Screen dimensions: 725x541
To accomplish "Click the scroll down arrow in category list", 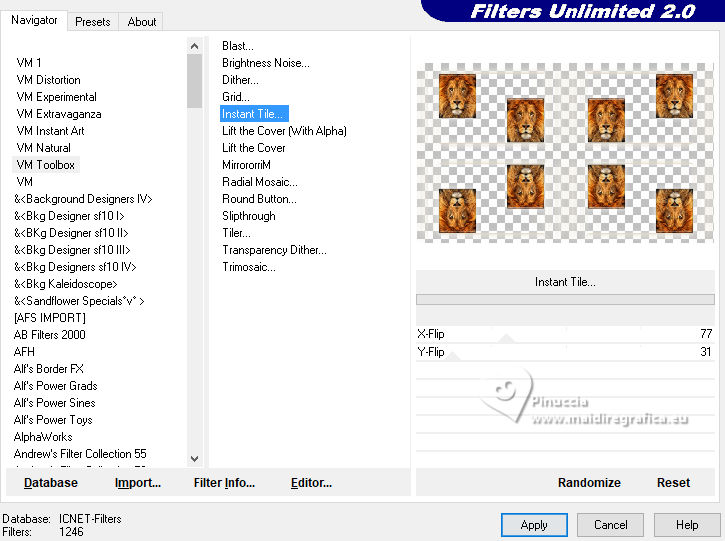I will point(194,459).
